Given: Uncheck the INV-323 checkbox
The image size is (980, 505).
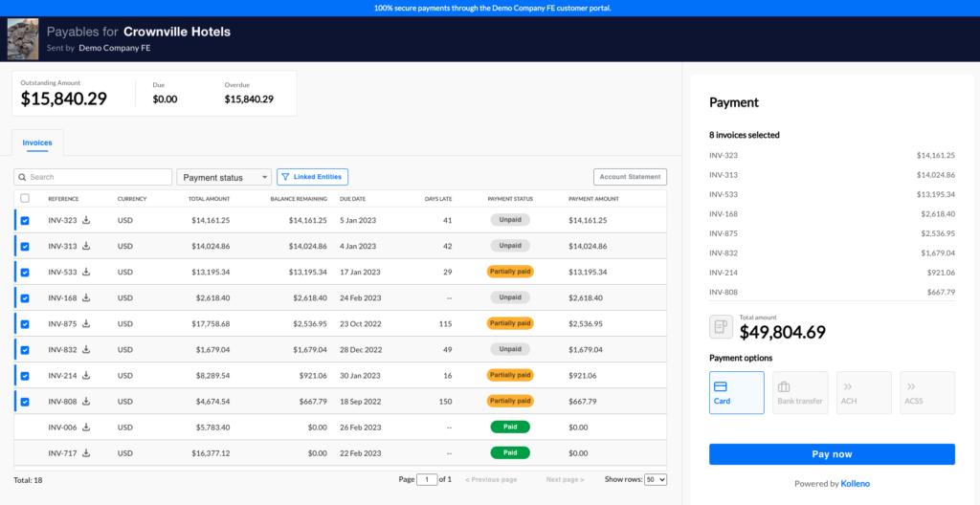Looking at the screenshot, I should (x=25, y=221).
